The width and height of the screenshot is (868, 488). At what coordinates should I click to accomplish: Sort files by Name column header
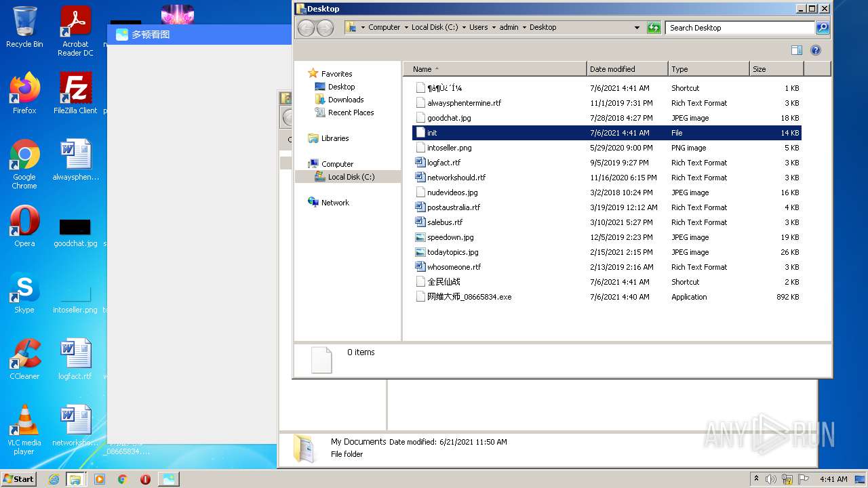tap(494, 69)
